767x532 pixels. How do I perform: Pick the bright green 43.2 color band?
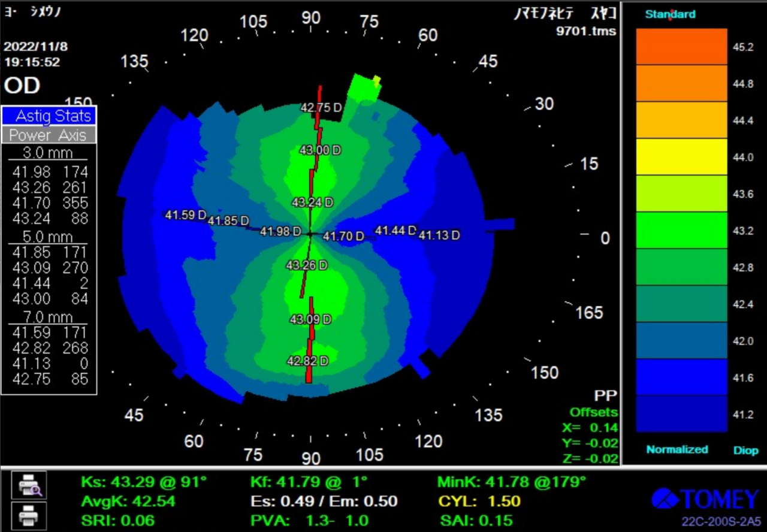point(681,230)
